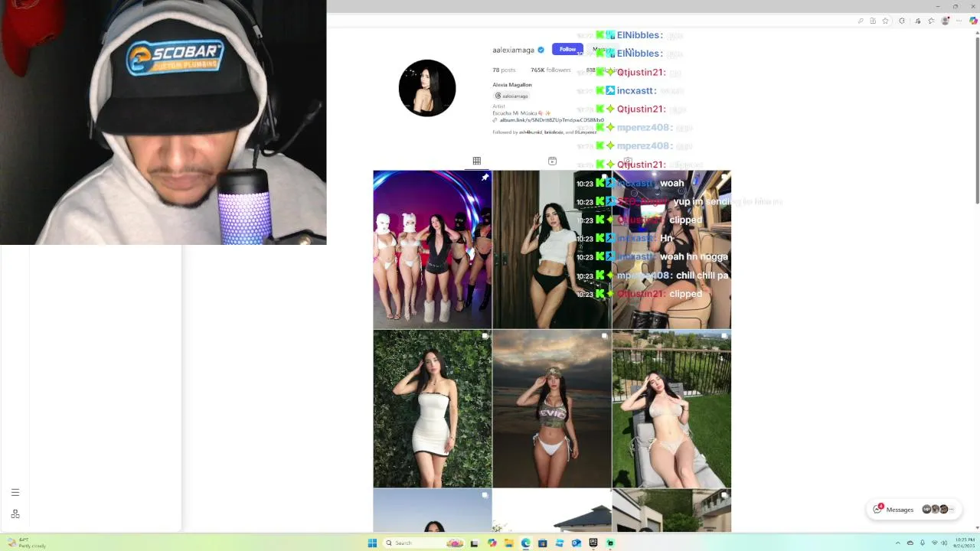Open Task View in taskbar
This screenshot has width=980, height=551.
[474, 543]
